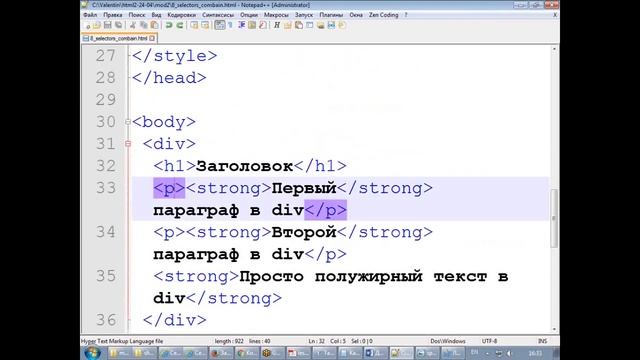
Task: Toggle the INS insert mode indicator
Action: (542, 341)
